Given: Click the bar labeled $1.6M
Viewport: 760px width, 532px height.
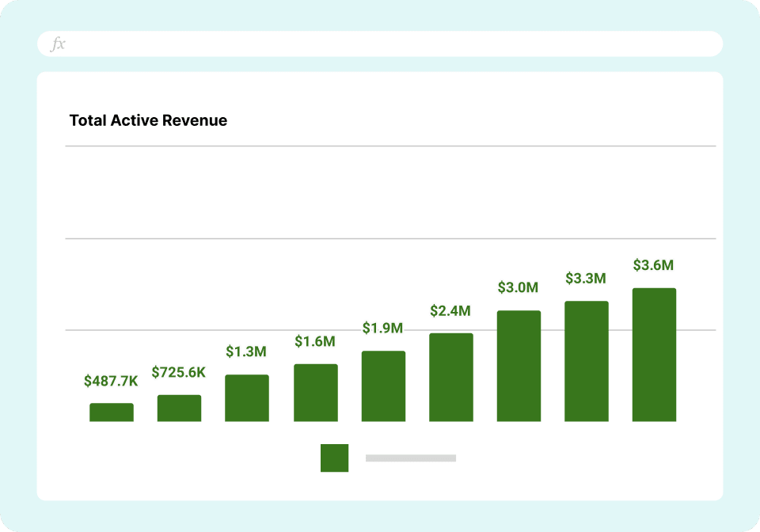Looking at the screenshot, I should tap(315, 393).
